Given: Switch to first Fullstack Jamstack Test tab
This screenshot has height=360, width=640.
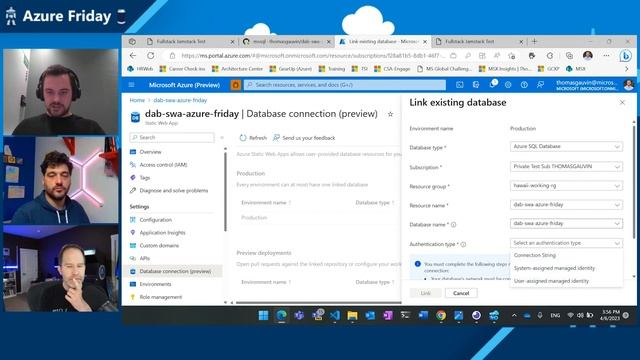Looking at the screenshot, I should pos(191,42).
